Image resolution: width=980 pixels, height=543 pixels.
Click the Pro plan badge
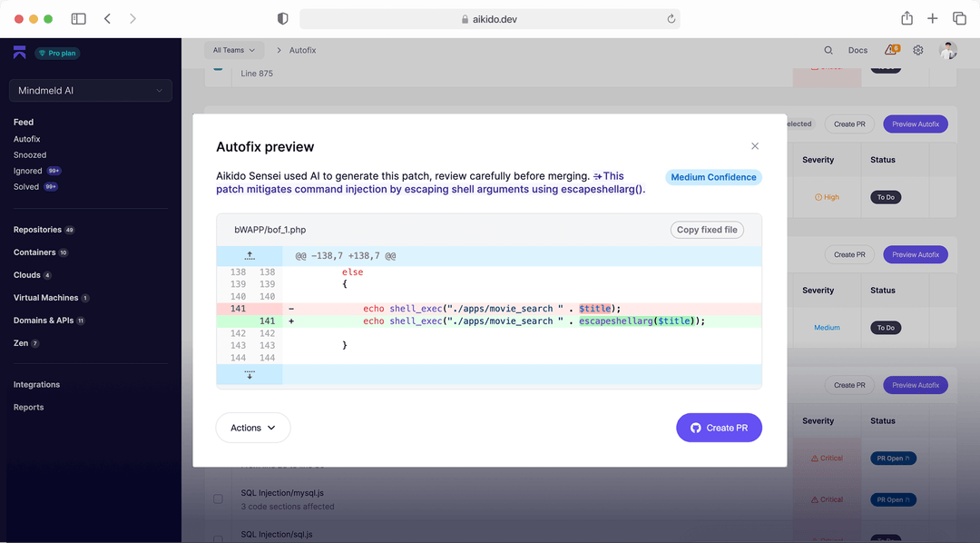point(56,53)
